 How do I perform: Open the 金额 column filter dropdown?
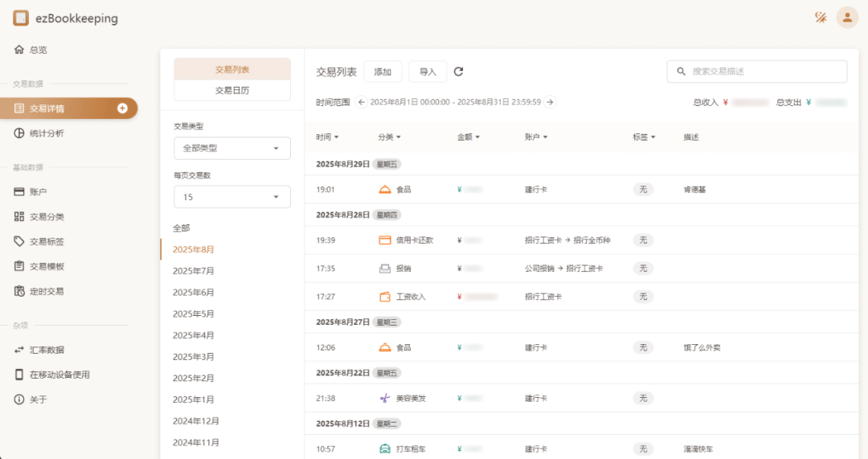coord(469,137)
